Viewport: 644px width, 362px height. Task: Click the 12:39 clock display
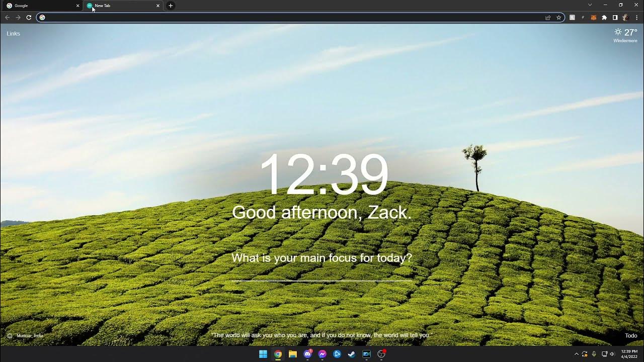click(x=324, y=174)
